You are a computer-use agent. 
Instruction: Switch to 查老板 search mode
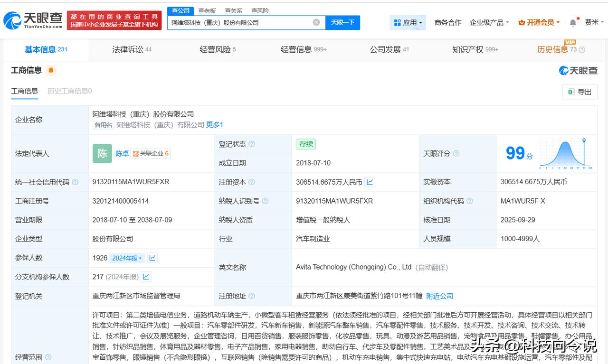[207, 10]
